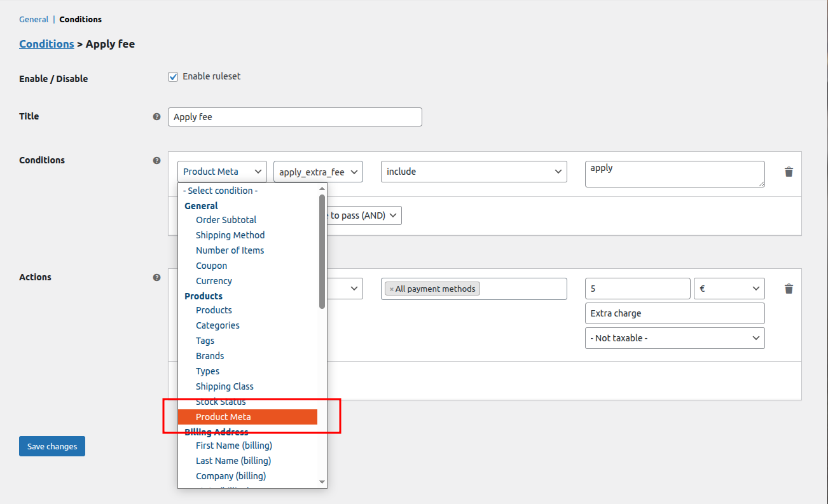Click help icon next to Conditions
Image resolution: width=828 pixels, height=504 pixels.
pos(156,161)
